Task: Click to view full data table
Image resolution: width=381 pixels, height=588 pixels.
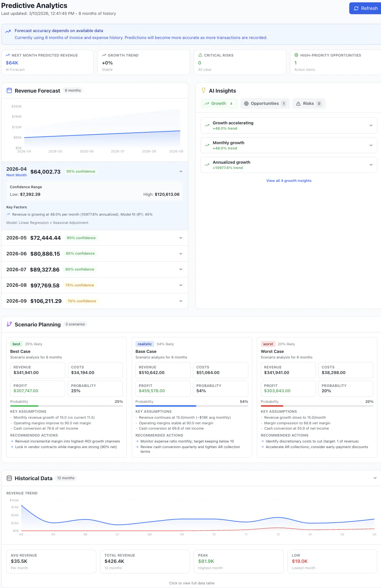Action: (192, 583)
